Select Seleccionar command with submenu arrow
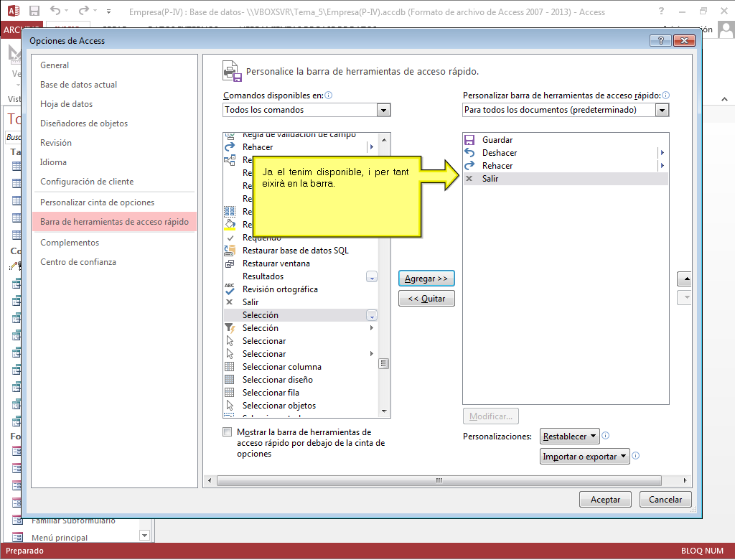Viewport: 735px width, 560px height. (301, 354)
